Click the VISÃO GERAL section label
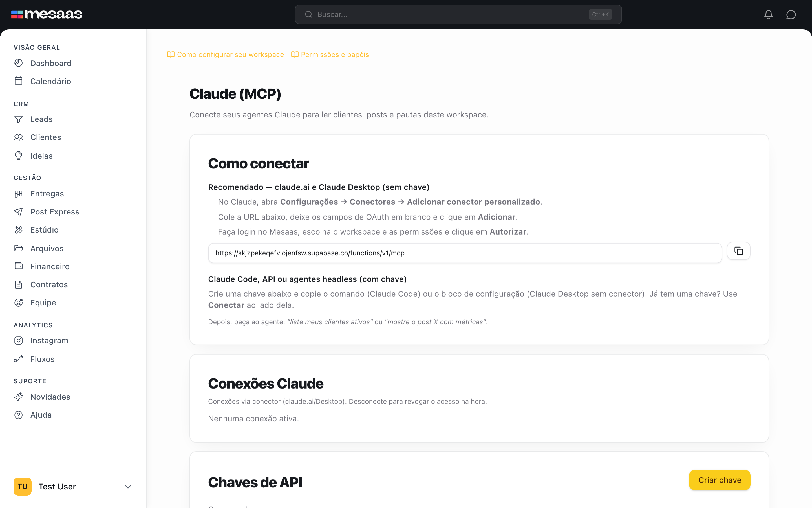Viewport: 812px width, 508px height. pyautogui.click(x=37, y=47)
